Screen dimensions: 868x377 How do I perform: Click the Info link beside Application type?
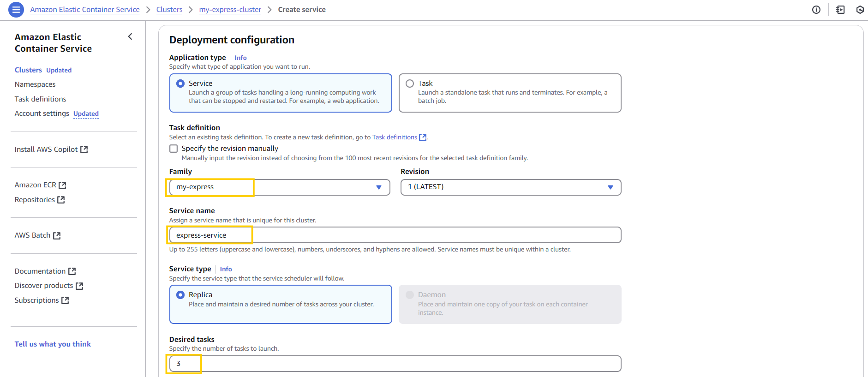pyautogui.click(x=240, y=58)
